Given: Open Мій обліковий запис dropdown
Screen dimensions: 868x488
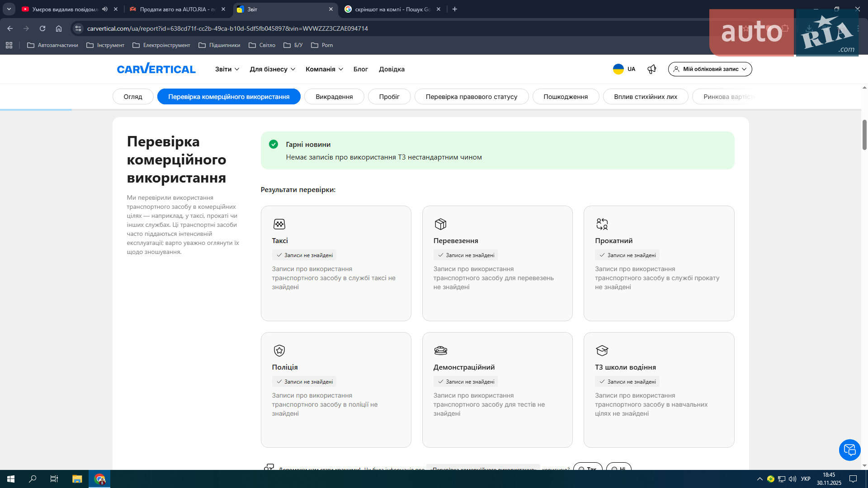Looking at the screenshot, I should pyautogui.click(x=710, y=69).
